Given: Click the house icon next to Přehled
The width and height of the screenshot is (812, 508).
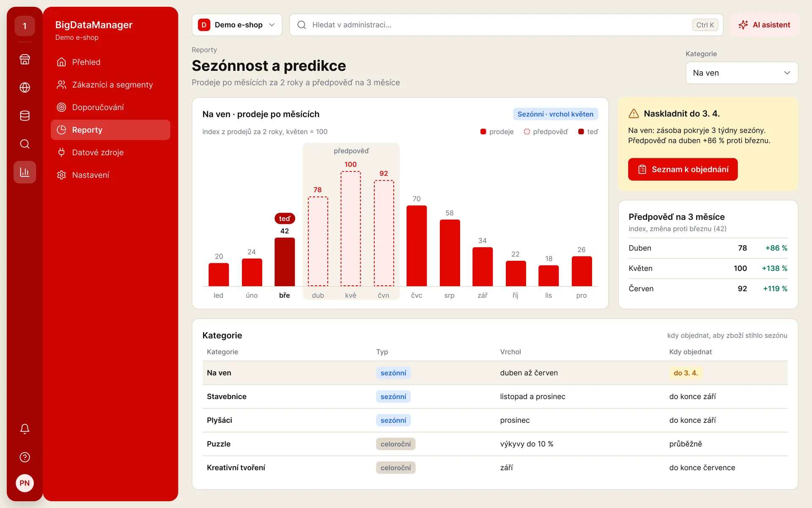Looking at the screenshot, I should point(61,62).
